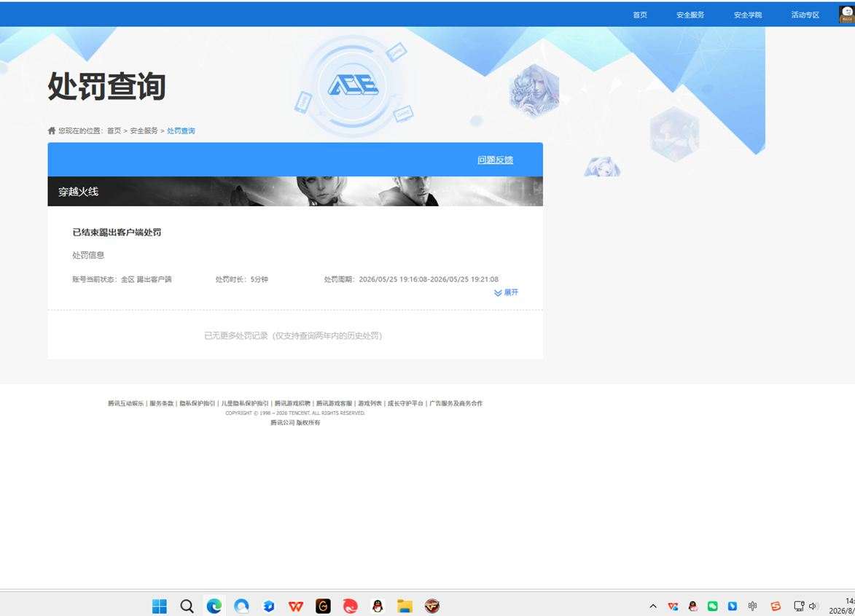Click 安全服务 in the breadcrumb trail
855x616 pixels.
point(144,130)
